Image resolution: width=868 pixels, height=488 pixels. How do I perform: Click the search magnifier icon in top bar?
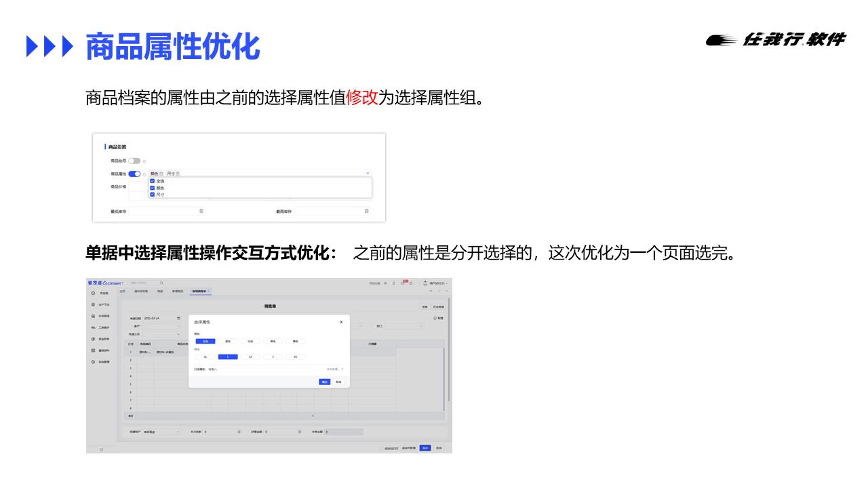(x=161, y=283)
